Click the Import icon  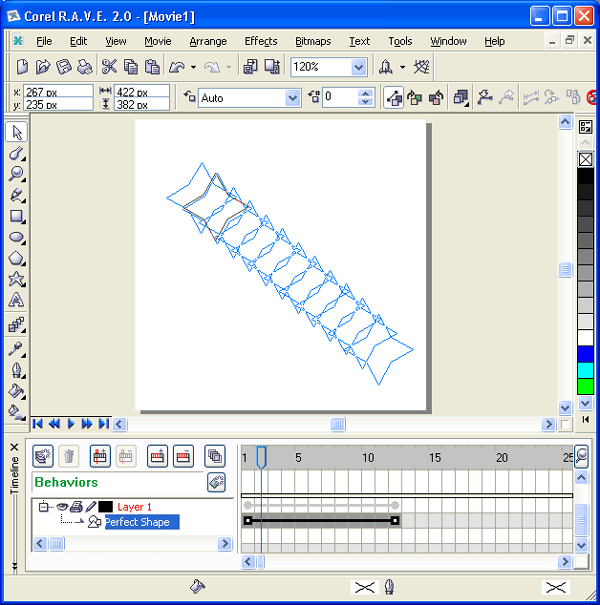coord(250,67)
